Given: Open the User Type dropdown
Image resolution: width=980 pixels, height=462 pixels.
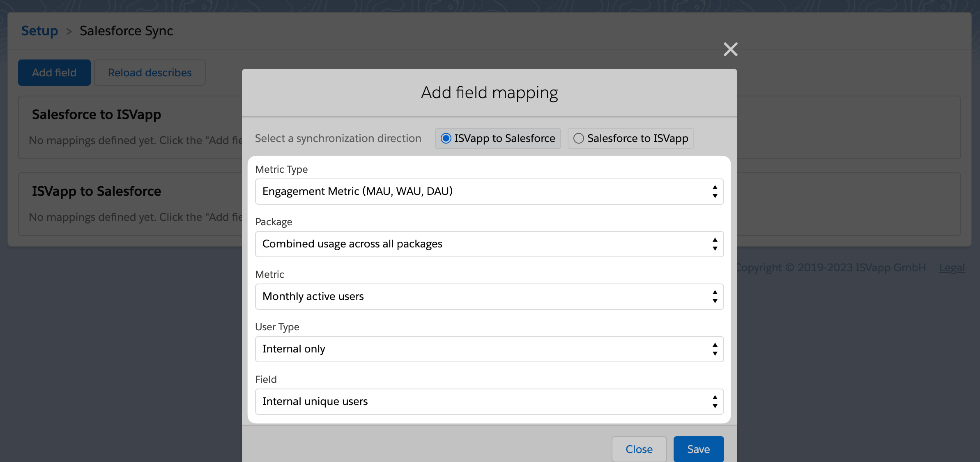Looking at the screenshot, I should pos(489,349).
